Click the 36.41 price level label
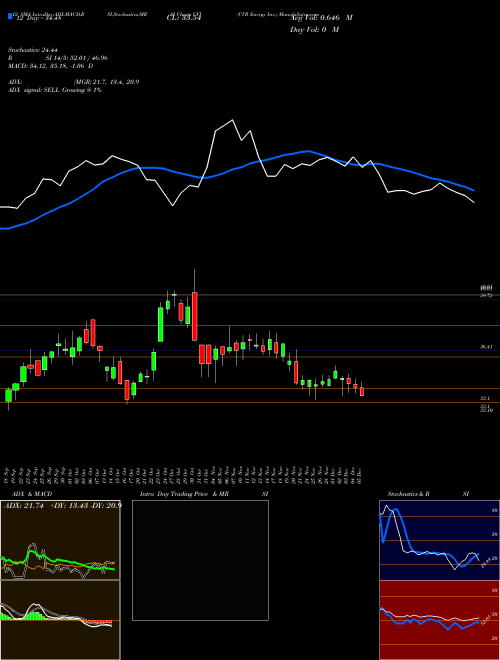This screenshot has height=660, width=500. [486, 347]
